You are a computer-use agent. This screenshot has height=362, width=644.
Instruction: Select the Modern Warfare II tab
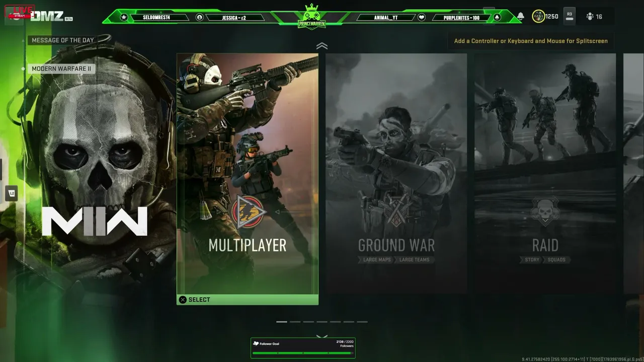tap(61, 69)
